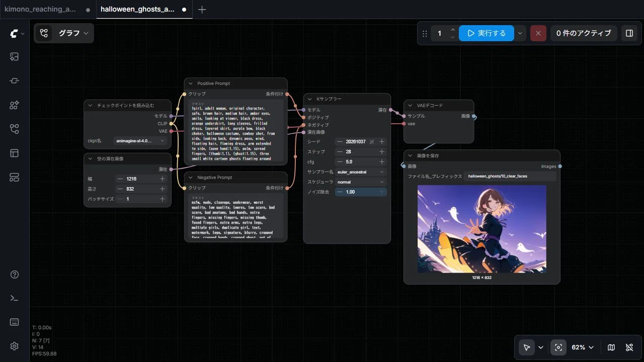Close the halloween_ghosts tab via its dot

[184, 10]
